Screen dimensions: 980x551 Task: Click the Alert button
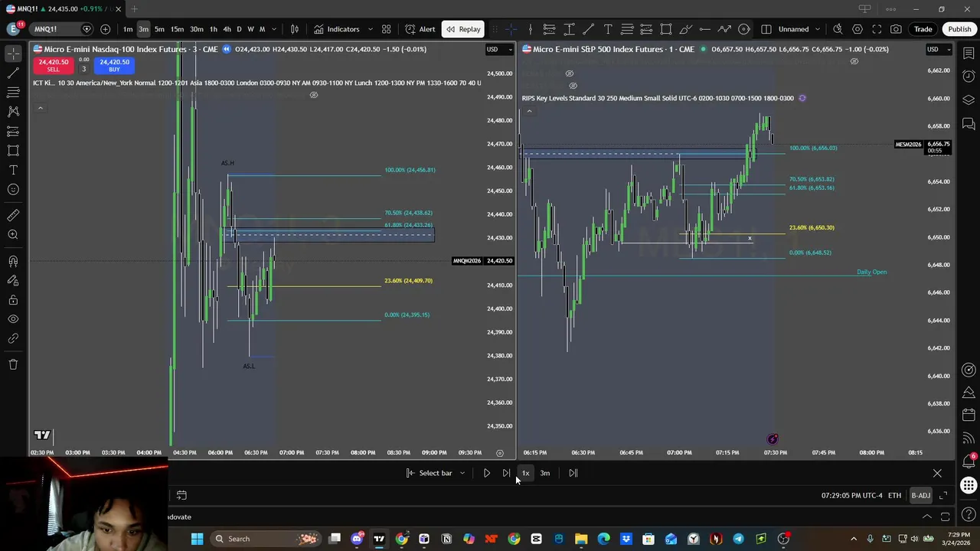coord(420,29)
